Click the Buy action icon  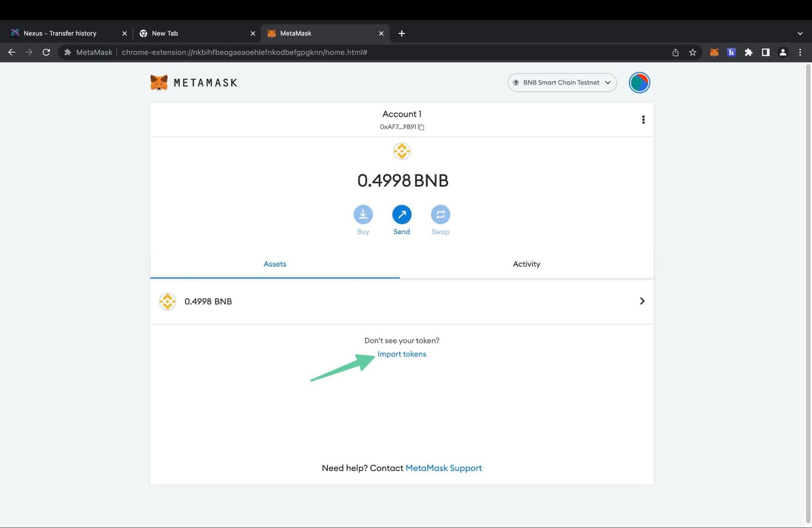click(x=363, y=214)
